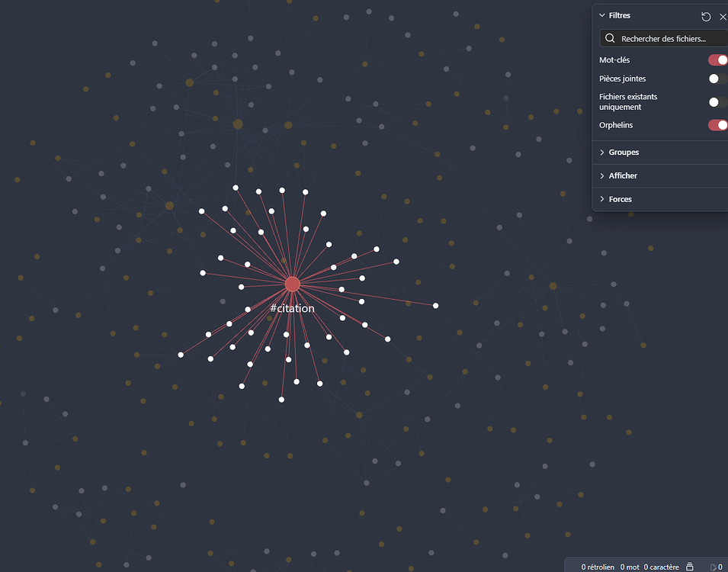Disable the Orphelins toggle
This screenshot has height=572, width=728.
point(718,125)
